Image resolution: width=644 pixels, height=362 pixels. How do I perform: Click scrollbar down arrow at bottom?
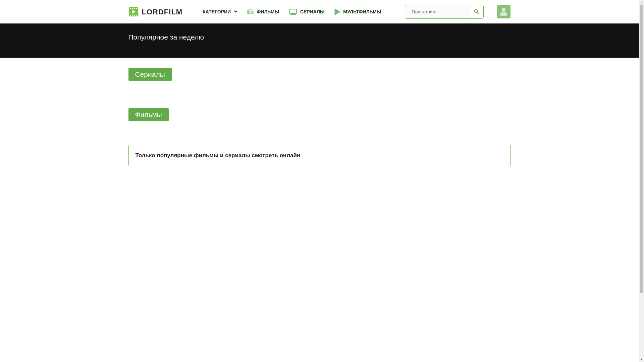click(641, 359)
